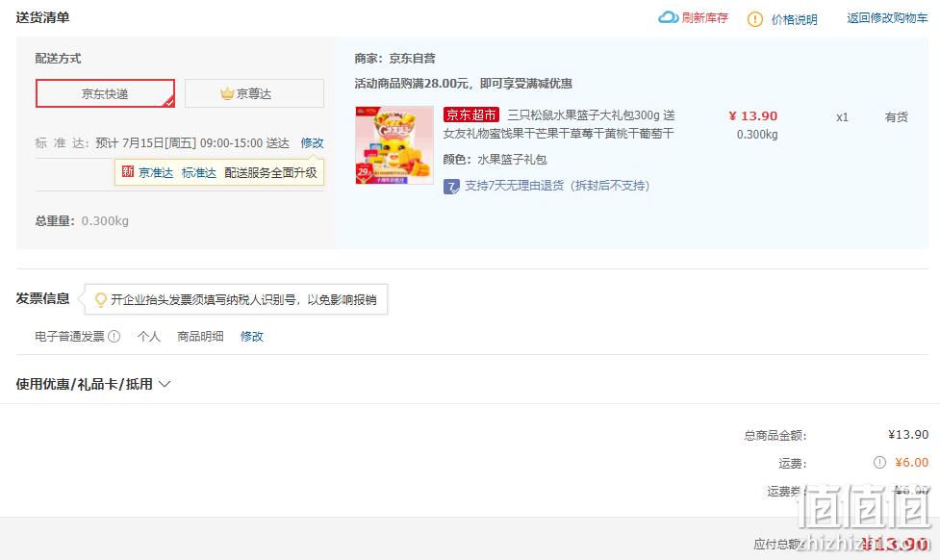This screenshot has width=940, height=560.
Task: Click the lightbulb invoice tip icon
Action: click(101, 299)
